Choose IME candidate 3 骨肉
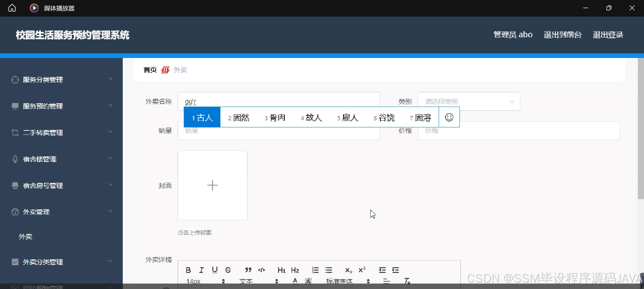 point(275,117)
